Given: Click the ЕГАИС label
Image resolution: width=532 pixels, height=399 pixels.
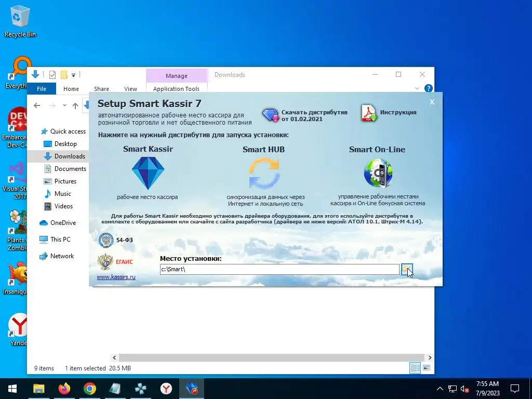Looking at the screenshot, I should coord(124,262).
